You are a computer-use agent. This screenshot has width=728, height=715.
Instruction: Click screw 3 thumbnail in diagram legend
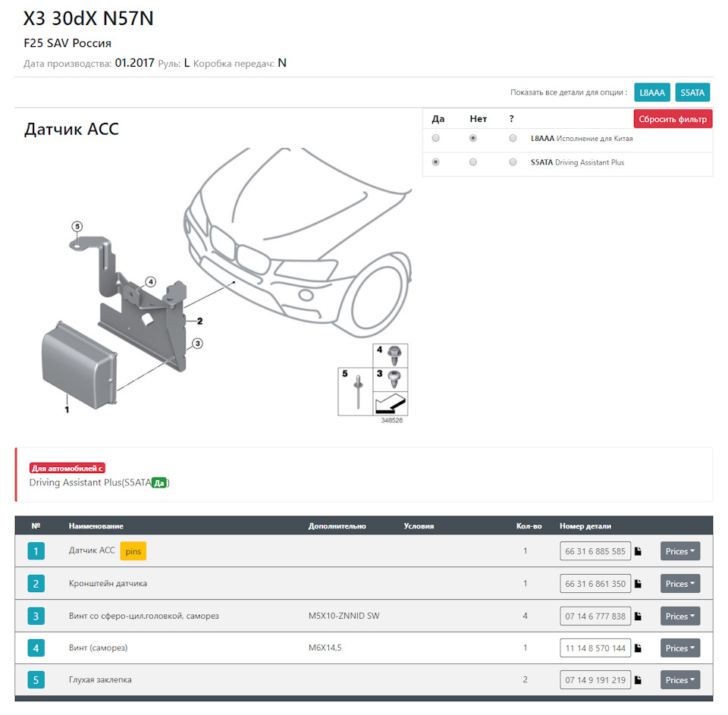point(391,379)
